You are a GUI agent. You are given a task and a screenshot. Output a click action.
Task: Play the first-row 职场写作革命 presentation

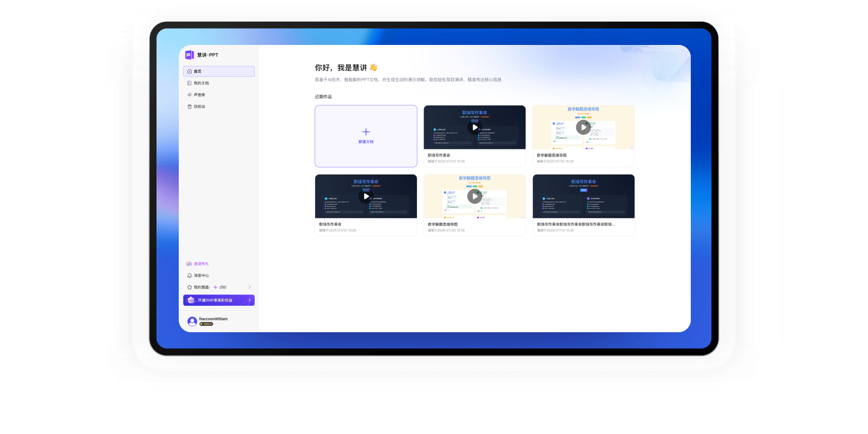tap(475, 128)
